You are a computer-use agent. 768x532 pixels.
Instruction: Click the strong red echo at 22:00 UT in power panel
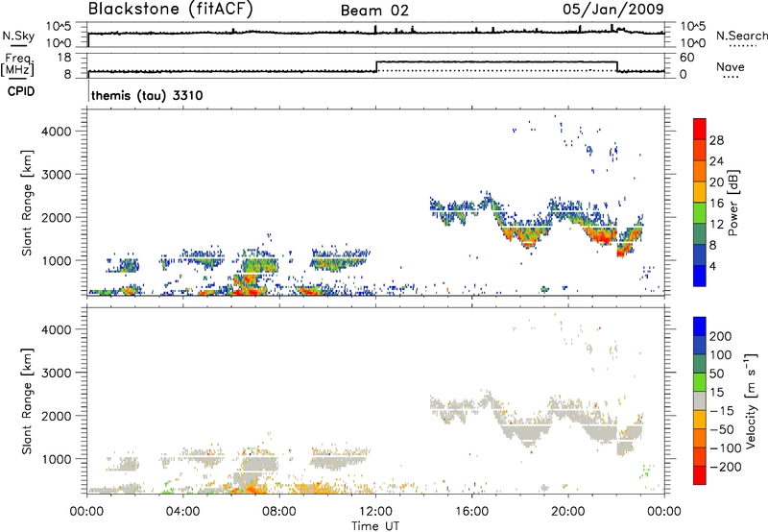pos(621,253)
